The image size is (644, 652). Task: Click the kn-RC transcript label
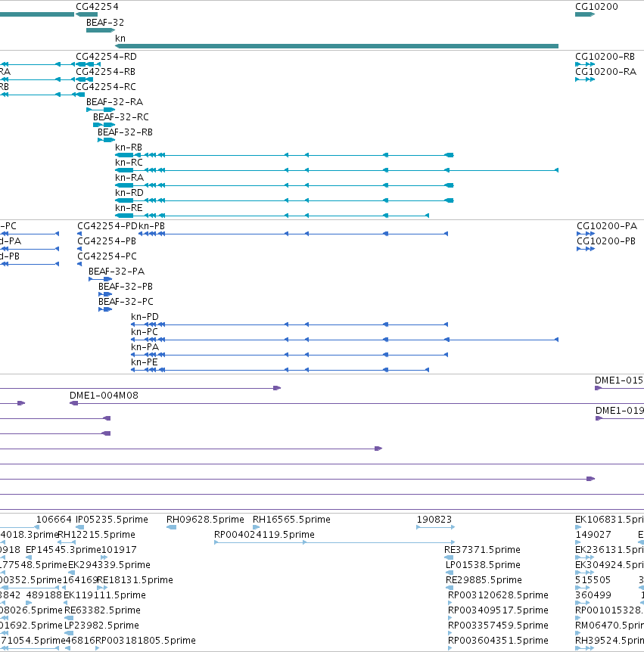[x=129, y=163]
